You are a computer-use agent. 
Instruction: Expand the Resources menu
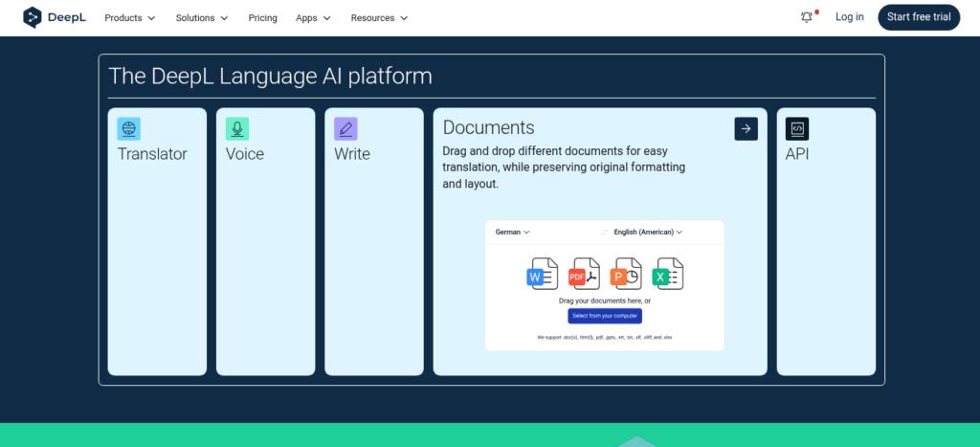click(x=379, y=18)
